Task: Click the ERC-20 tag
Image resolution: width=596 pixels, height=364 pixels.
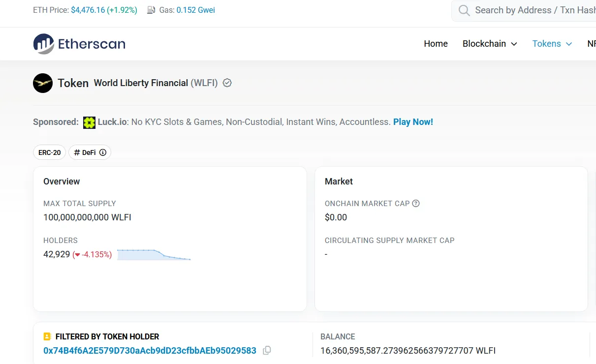Action: pos(49,152)
